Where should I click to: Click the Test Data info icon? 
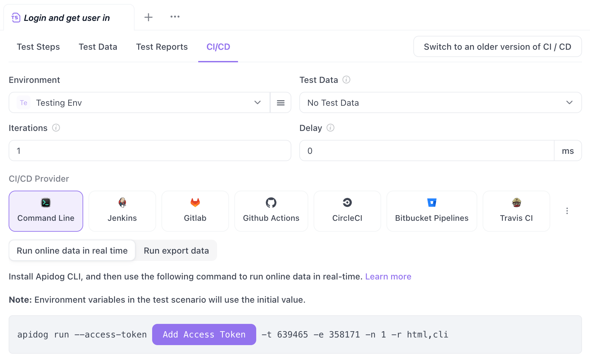346,80
